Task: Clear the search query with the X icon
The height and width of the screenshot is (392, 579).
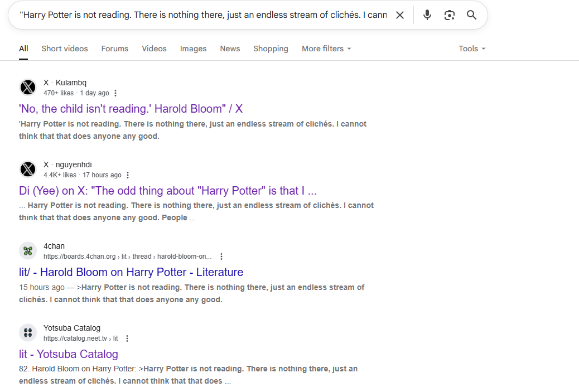Action: coord(400,15)
